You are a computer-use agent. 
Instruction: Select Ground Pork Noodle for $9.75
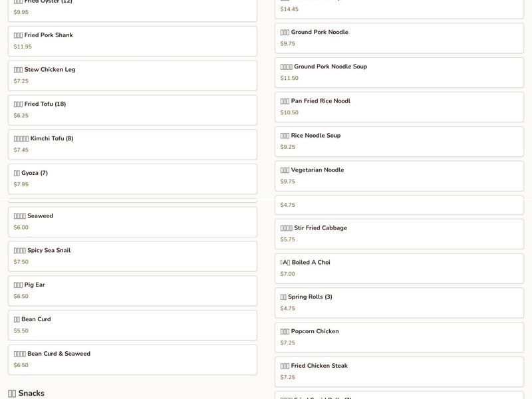point(399,38)
